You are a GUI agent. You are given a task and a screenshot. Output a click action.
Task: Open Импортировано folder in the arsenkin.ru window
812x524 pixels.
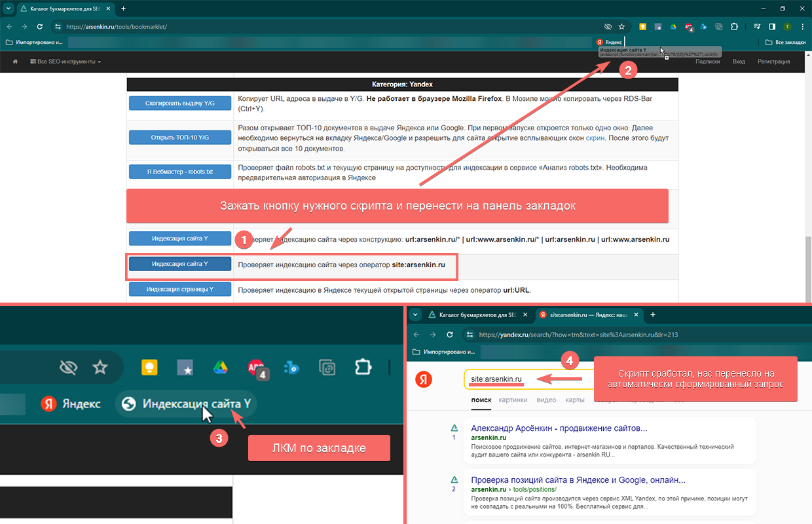click(x=34, y=43)
